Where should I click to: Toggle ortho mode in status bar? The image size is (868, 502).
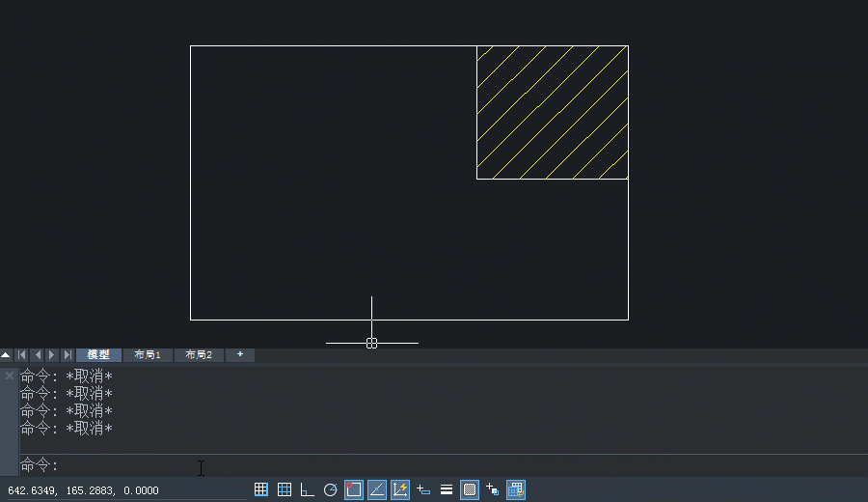pyautogui.click(x=308, y=489)
